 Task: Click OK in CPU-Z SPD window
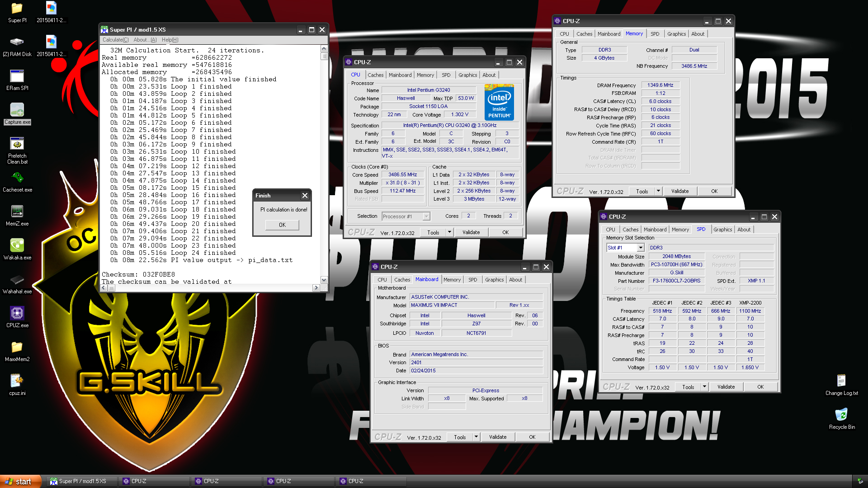tap(760, 387)
